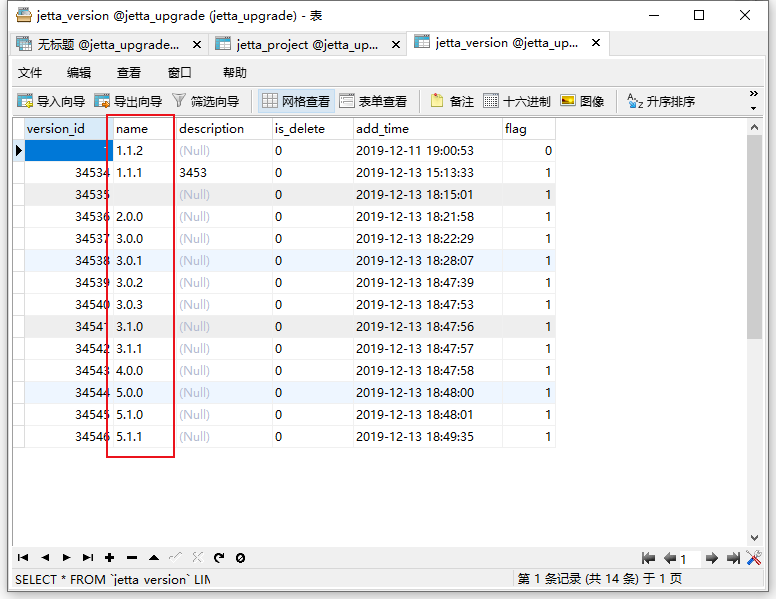
Task: Select the empty name cell for 34535
Action: tap(144, 195)
